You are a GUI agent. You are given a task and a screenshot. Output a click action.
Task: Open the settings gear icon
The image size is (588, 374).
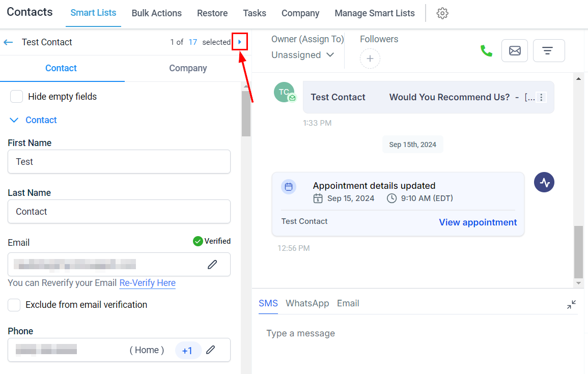coord(442,14)
